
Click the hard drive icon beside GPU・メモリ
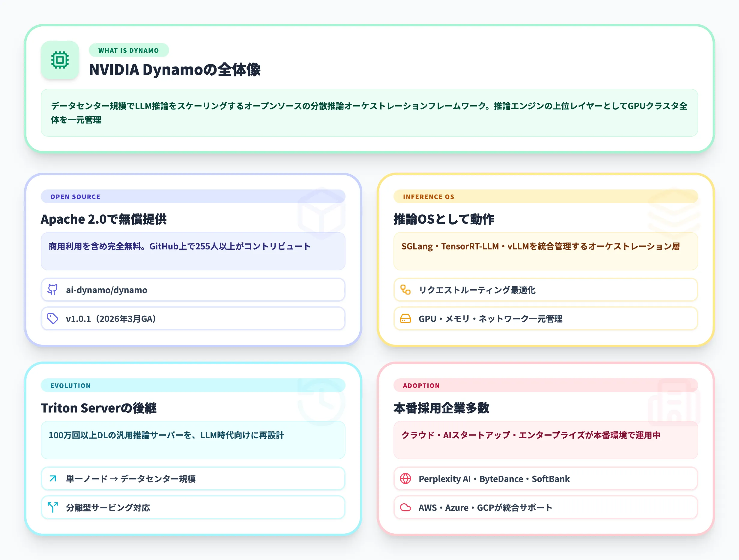coord(405,318)
